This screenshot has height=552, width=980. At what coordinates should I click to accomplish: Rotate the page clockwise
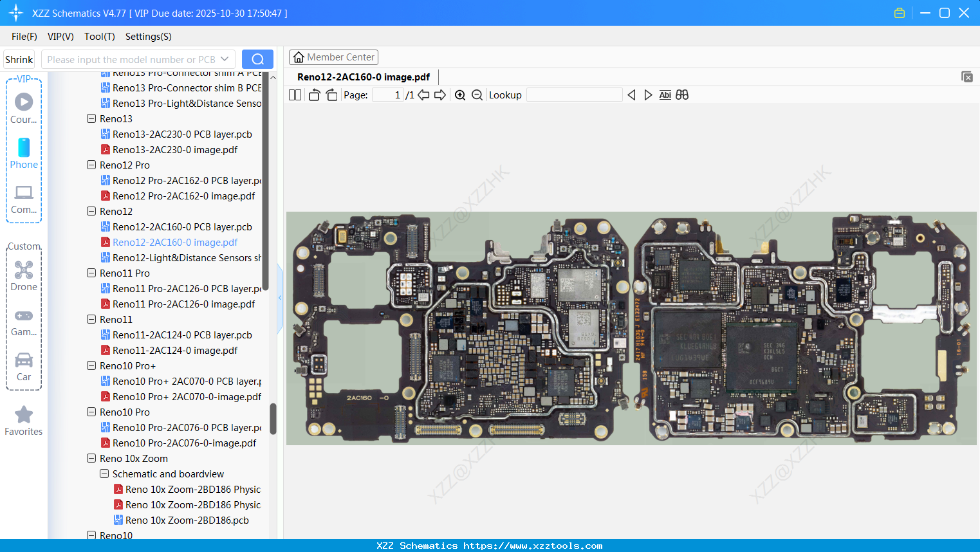tap(331, 95)
